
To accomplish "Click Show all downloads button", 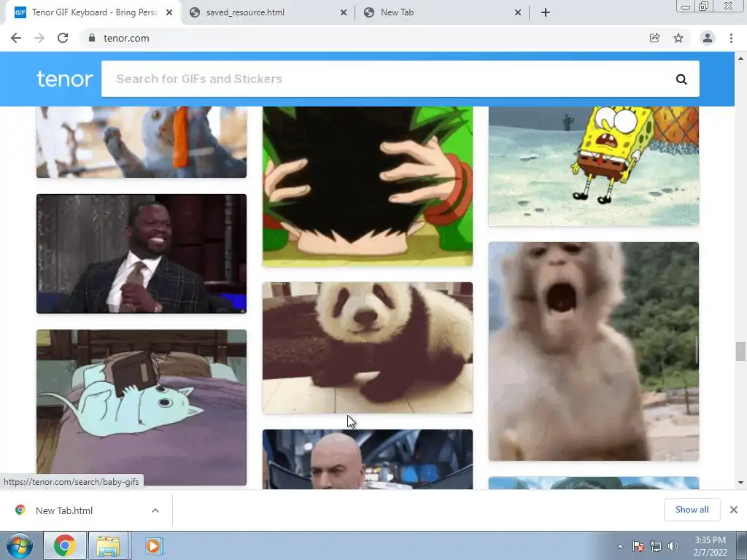I will point(692,510).
